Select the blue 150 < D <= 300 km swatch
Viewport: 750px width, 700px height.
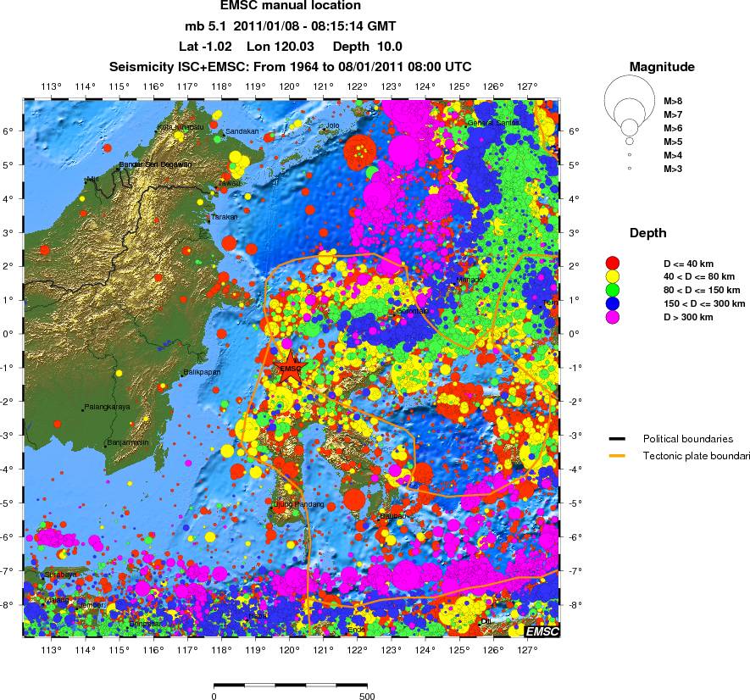[613, 303]
